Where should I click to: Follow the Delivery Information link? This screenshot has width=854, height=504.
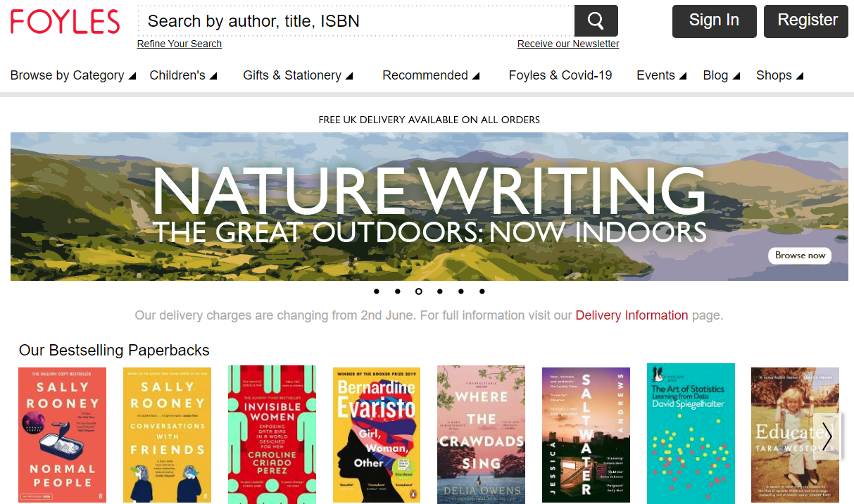[x=632, y=315]
